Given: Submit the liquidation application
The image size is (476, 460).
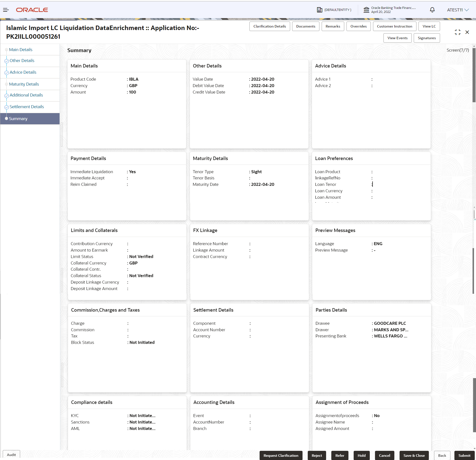Looking at the screenshot, I should pyautogui.click(x=464, y=455).
